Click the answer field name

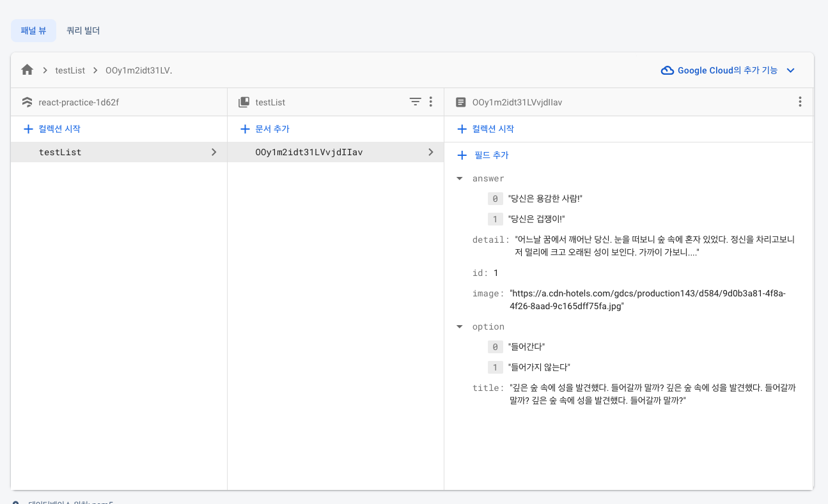pyautogui.click(x=488, y=179)
